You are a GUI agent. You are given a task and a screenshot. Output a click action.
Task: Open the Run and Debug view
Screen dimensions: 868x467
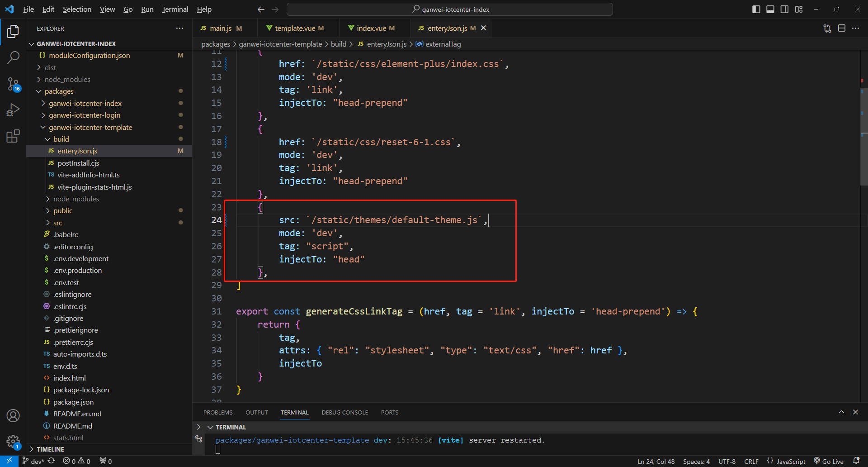pyautogui.click(x=13, y=110)
